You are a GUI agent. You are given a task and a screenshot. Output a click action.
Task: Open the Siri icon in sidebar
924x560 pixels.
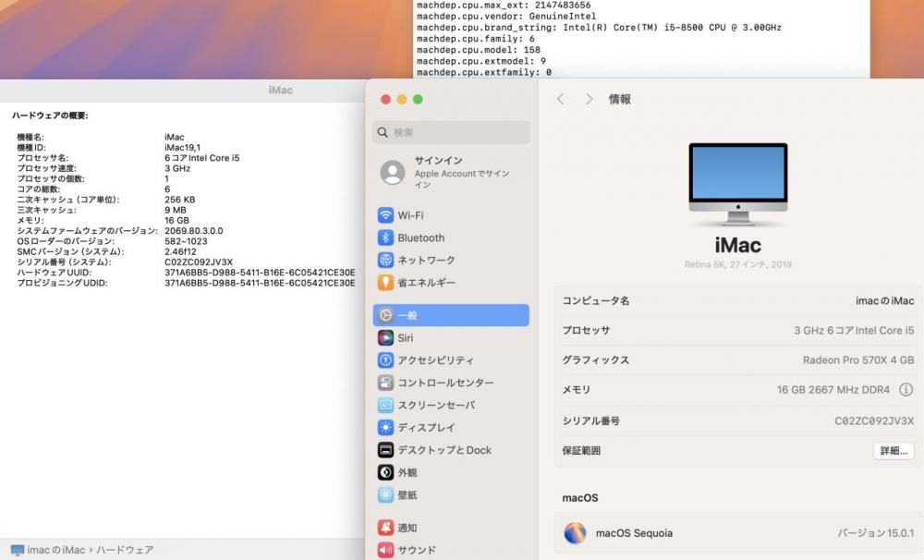[385, 338]
